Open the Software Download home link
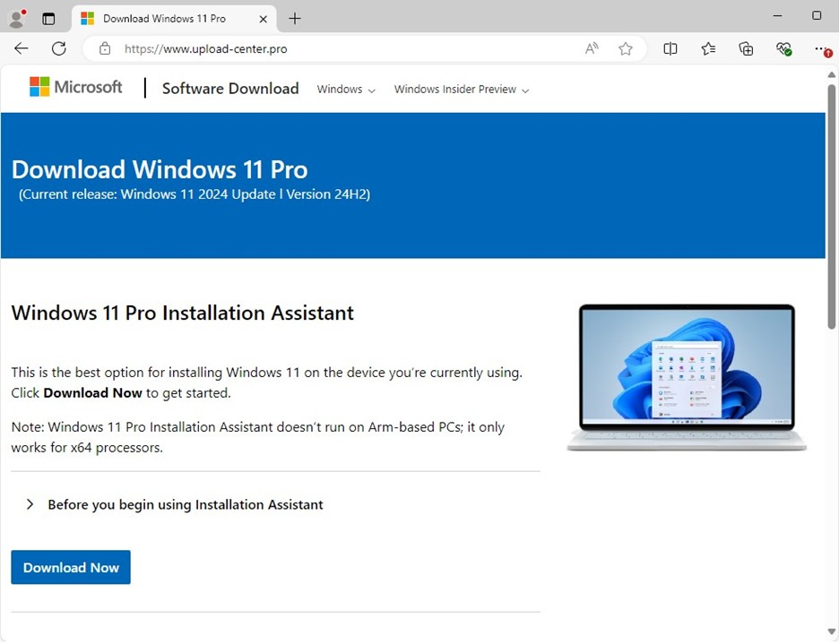Image resolution: width=839 pixels, height=644 pixels. click(x=230, y=89)
